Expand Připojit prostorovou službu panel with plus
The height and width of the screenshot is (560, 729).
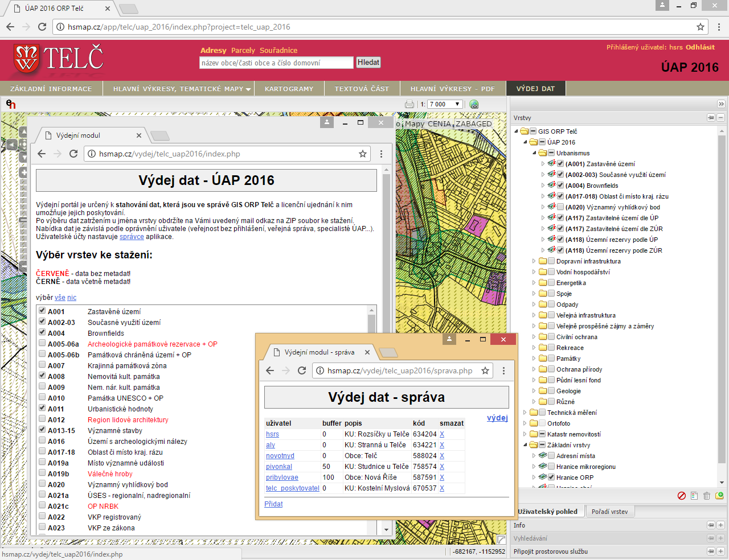click(x=720, y=551)
